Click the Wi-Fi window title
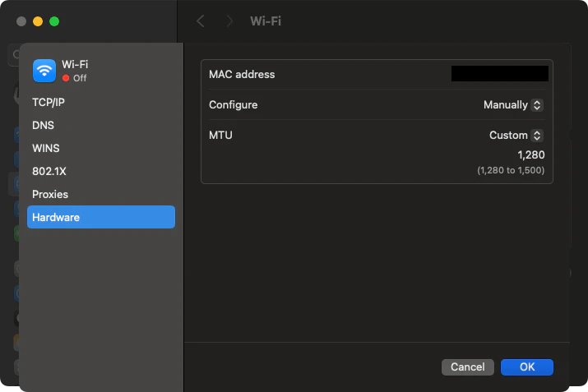 tap(266, 21)
